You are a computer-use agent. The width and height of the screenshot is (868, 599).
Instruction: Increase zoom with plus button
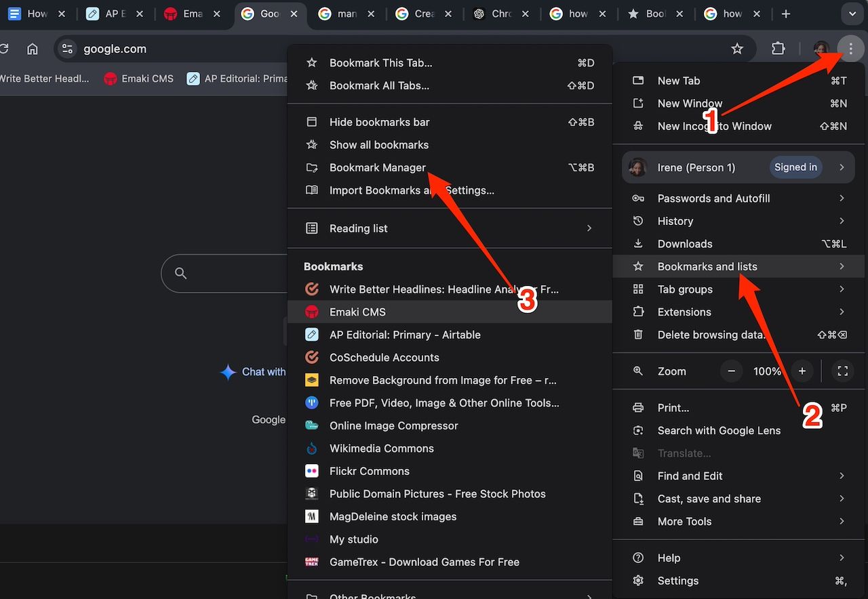(x=802, y=371)
